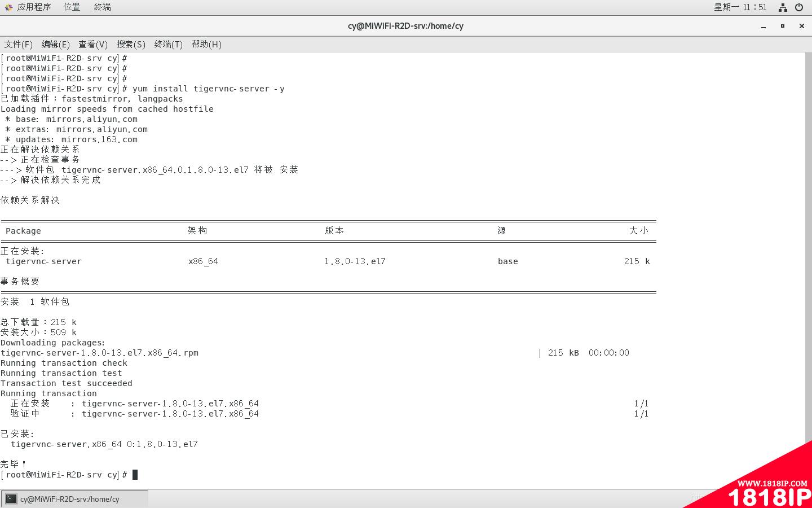
Task: Click the '架构' column header
Action: 197,231
